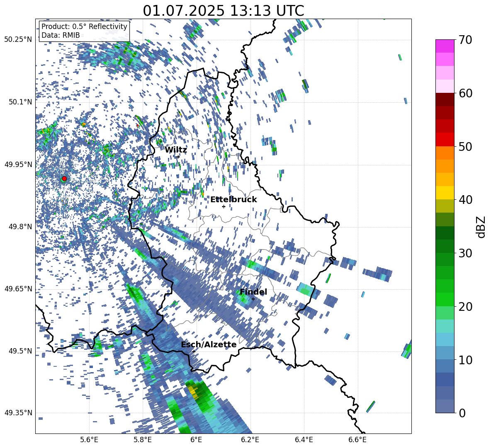Select the Esch/Alzette city label
Viewport: 491px width, 448px height.
tap(209, 345)
